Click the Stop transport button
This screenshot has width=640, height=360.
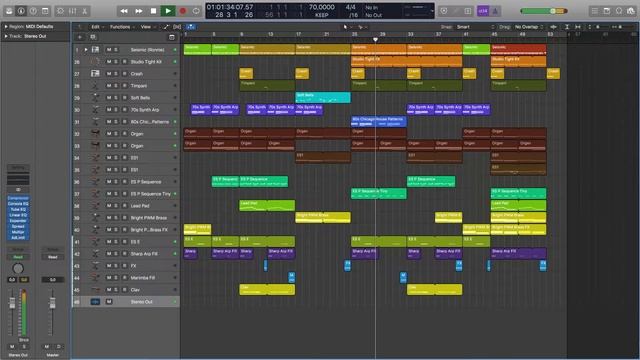pyautogui.click(x=153, y=11)
